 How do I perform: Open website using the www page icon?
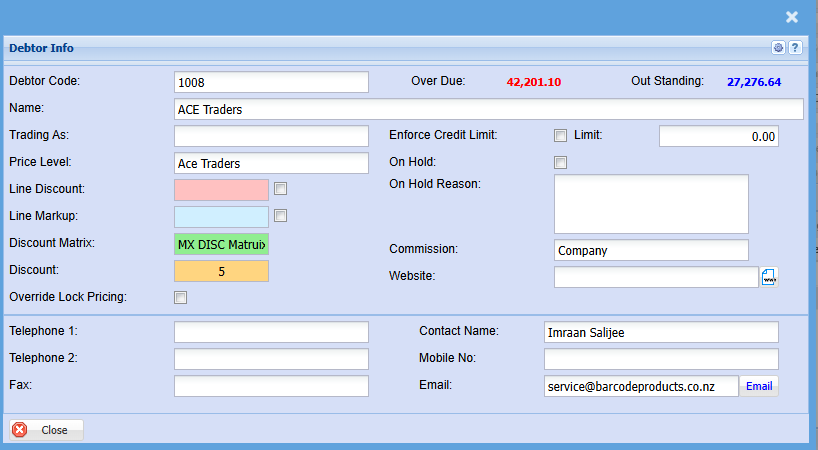769,277
